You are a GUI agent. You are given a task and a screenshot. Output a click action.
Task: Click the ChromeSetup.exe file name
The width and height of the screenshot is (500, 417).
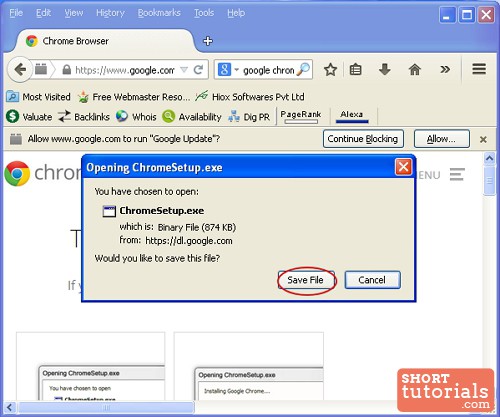point(162,211)
